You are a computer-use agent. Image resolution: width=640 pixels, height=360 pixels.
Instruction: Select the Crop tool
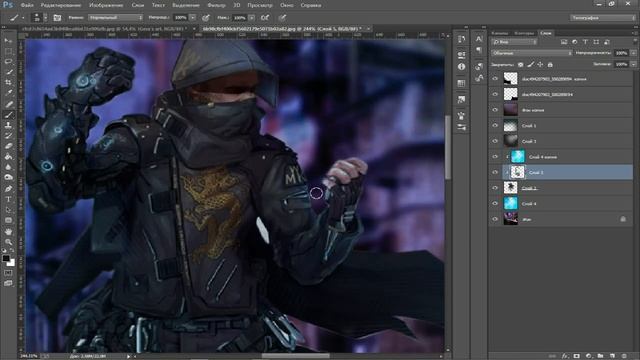8,83
